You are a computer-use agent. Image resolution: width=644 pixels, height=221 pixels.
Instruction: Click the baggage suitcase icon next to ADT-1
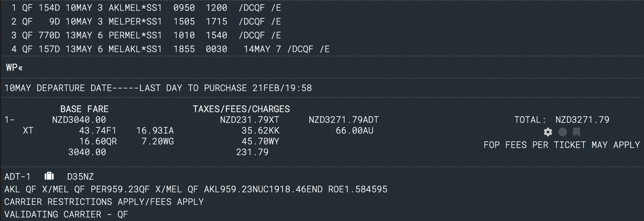click(x=49, y=176)
